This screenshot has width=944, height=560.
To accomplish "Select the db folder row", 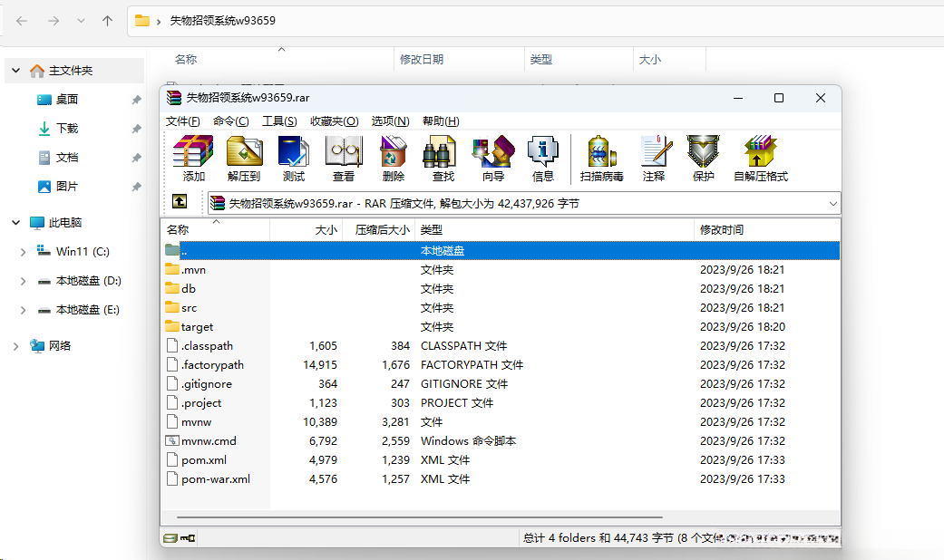I will 501,289.
